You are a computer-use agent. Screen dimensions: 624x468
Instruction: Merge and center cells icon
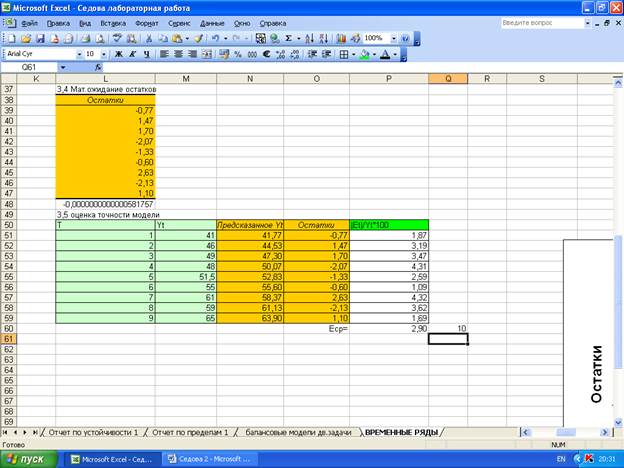tap(207, 54)
